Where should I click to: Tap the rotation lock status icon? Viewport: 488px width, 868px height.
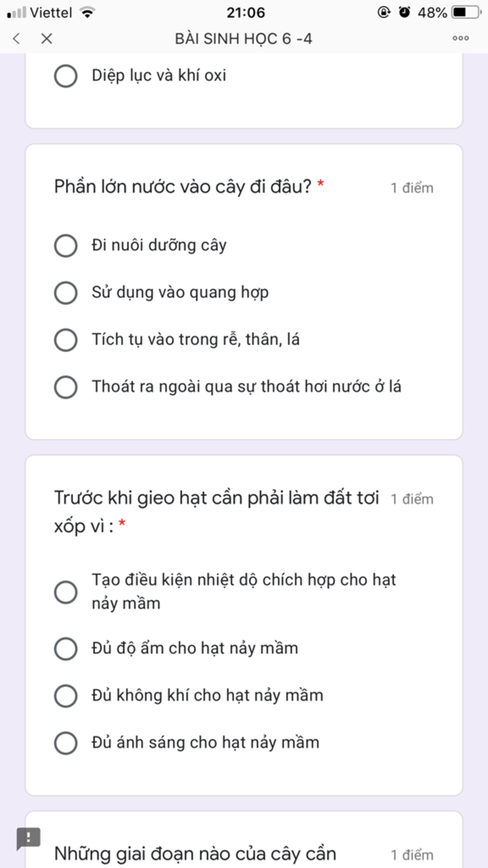[x=384, y=12]
